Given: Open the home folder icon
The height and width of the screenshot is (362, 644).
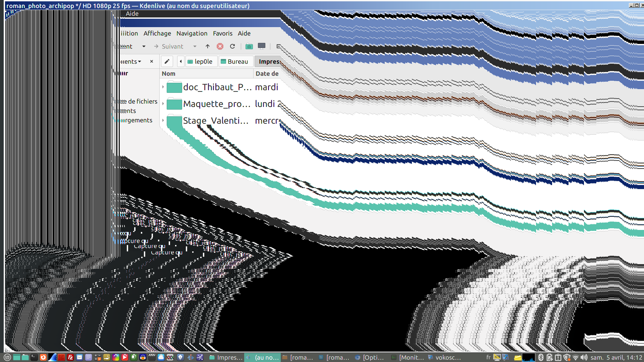Looking at the screenshot, I should (x=249, y=47).
